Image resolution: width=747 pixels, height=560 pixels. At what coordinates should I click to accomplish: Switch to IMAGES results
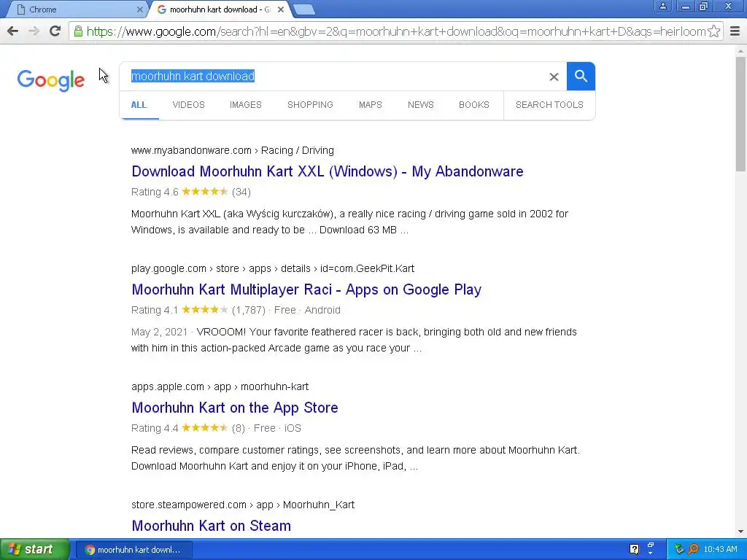pyautogui.click(x=245, y=105)
